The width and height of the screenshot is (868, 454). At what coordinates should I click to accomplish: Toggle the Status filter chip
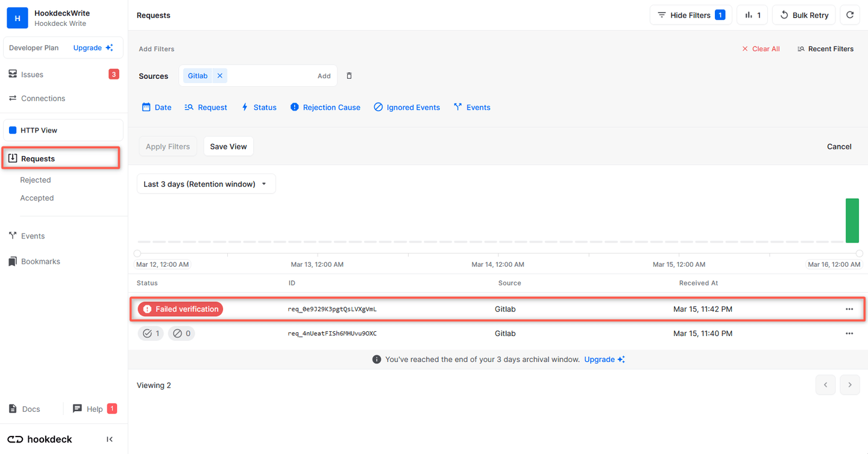pyautogui.click(x=259, y=107)
